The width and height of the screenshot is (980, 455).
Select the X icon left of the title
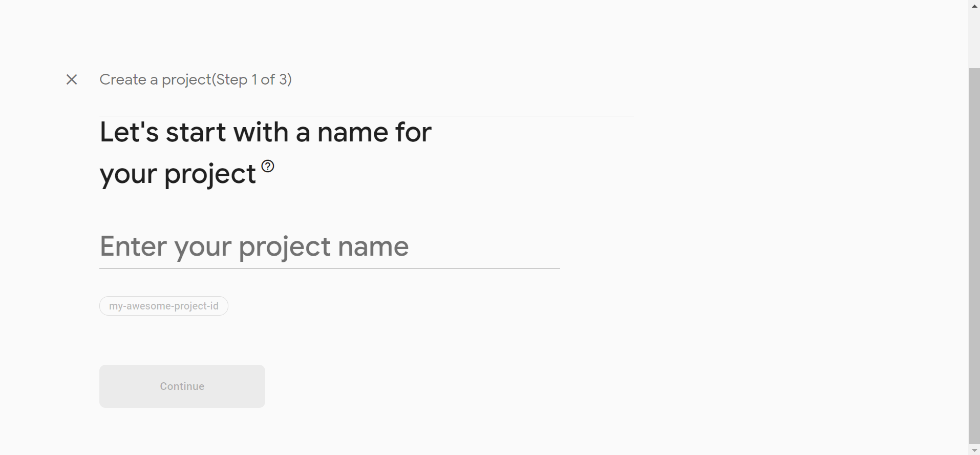pos(72,79)
